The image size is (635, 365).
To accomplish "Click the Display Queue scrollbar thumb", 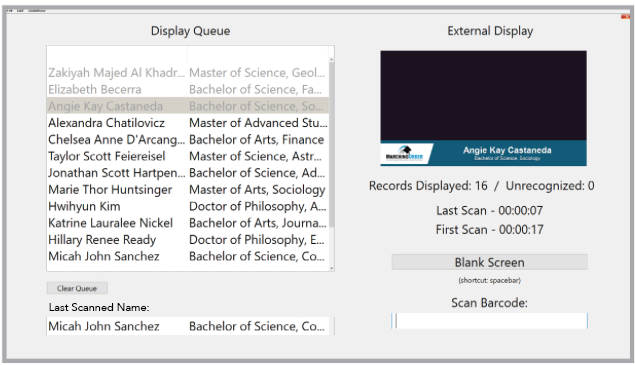I will (x=332, y=144).
